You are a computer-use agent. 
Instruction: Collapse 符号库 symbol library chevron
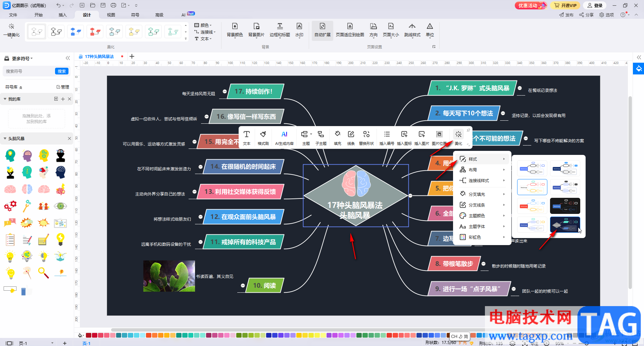click(x=21, y=87)
